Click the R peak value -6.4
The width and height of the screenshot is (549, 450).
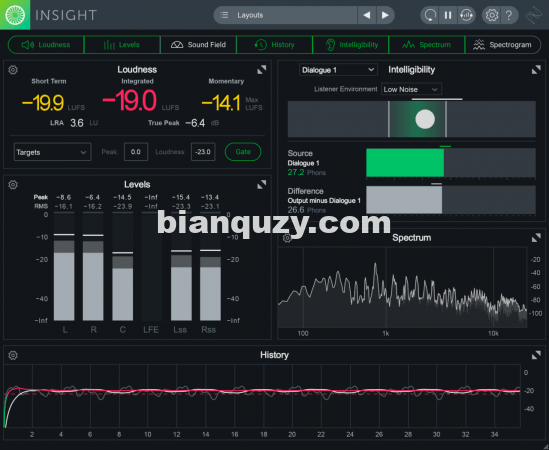tap(92, 198)
